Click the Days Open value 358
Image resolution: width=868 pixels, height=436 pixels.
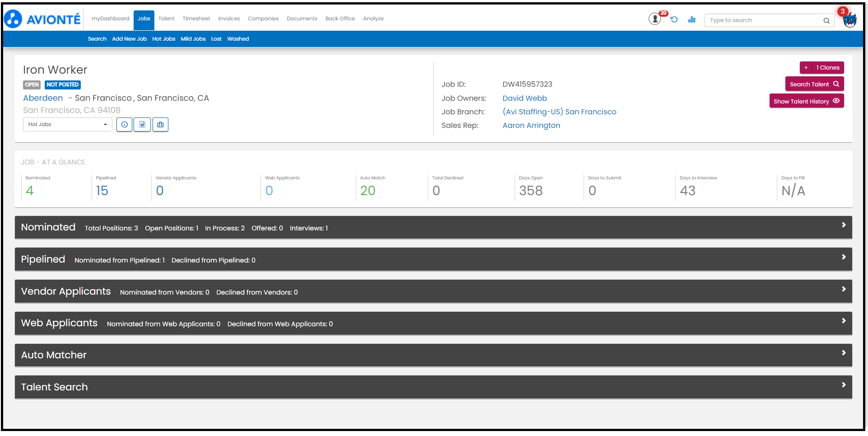pyautogui.click(x=531, y=191)
